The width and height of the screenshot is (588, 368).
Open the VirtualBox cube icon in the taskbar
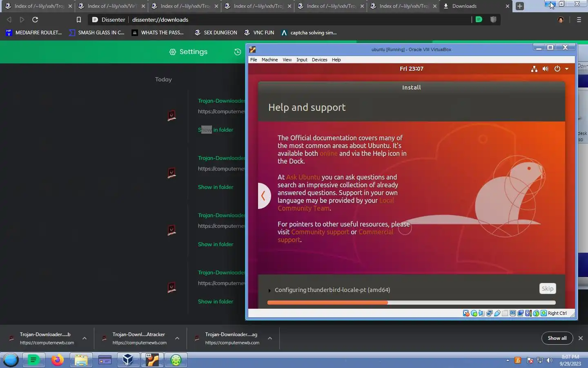click(x=128, y=360)
